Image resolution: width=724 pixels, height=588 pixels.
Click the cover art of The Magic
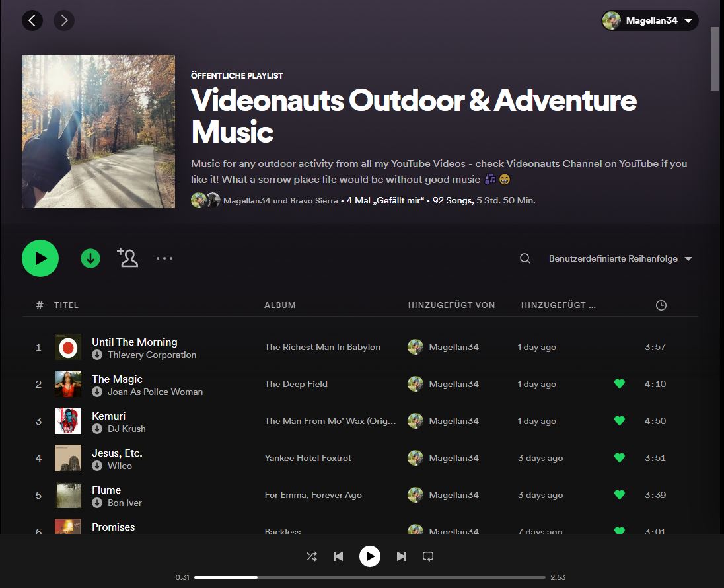click(68, 384)
